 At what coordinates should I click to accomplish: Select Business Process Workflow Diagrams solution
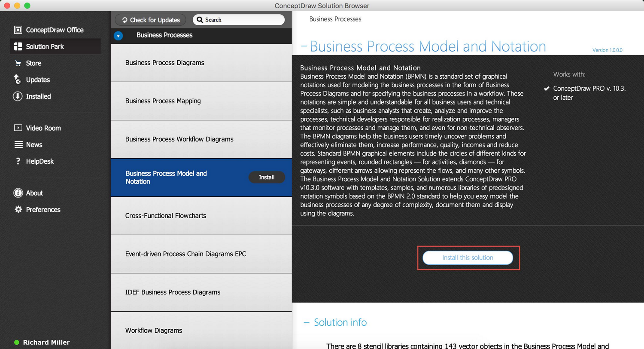click(201, 139)
